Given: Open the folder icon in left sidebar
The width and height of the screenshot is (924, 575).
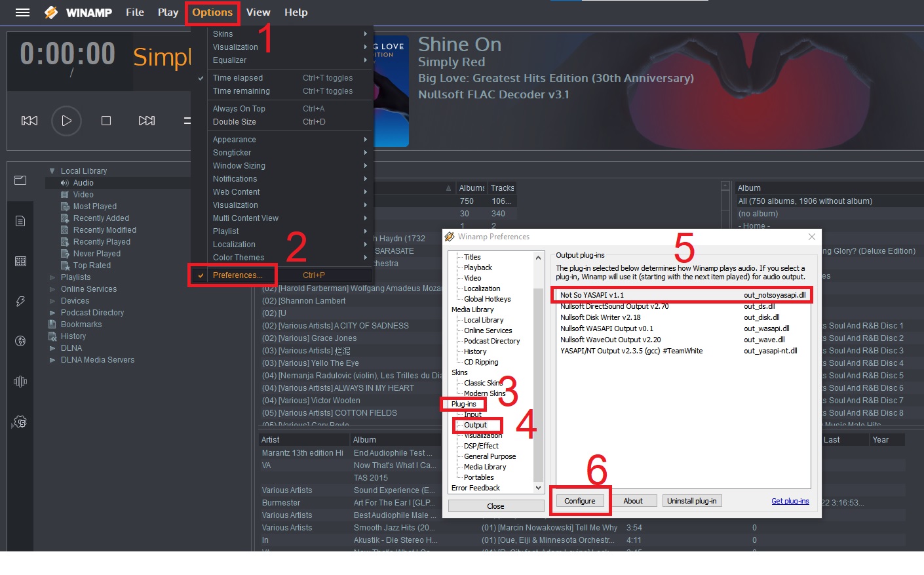Looking at the screenshot, I should (x=20, y=180).
